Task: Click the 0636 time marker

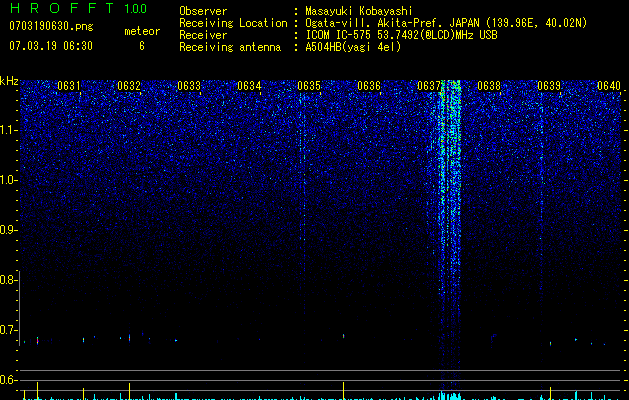Action: click(x=369, y=86)
